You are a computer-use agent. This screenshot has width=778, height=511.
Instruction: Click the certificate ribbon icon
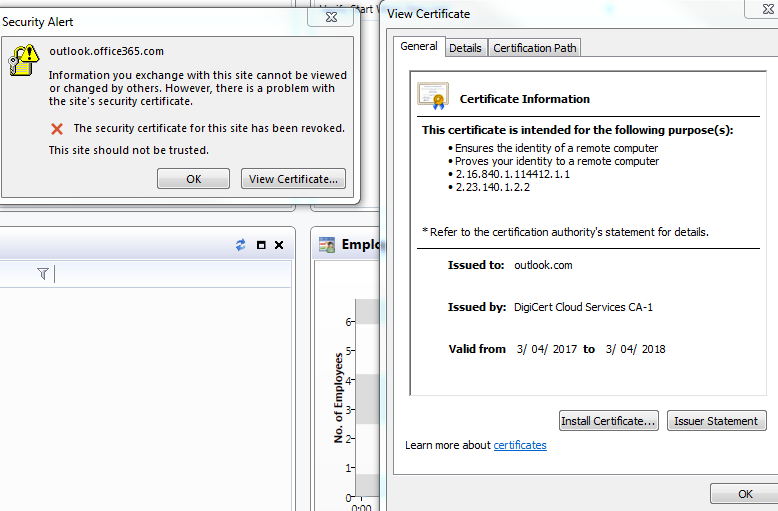[433, 96]
